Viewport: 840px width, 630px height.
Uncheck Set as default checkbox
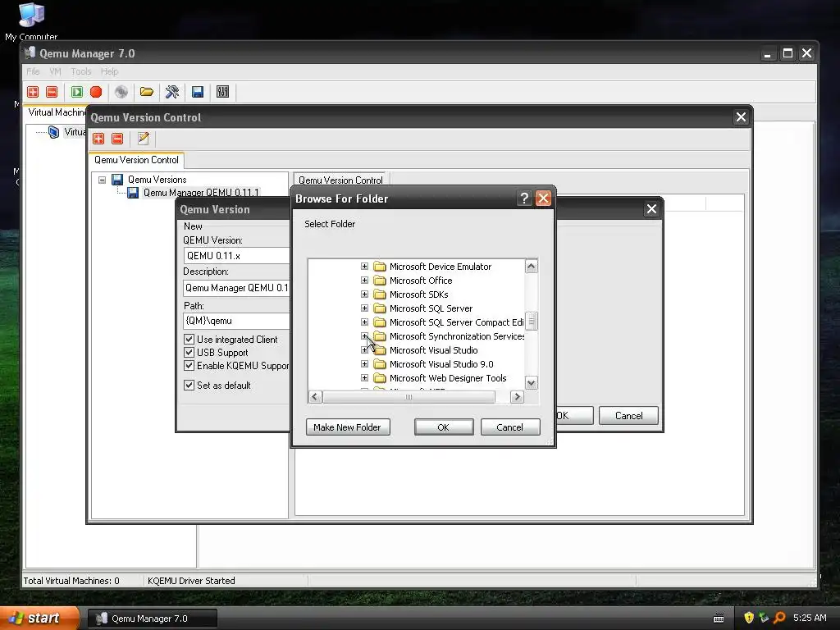pos(189,386)
